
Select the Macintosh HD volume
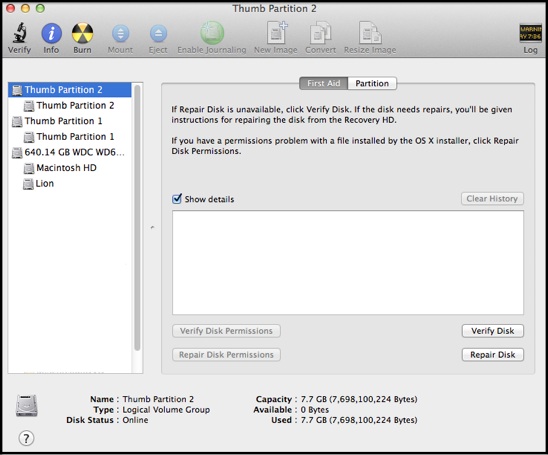pyautogui.click(x=70, y=168)
